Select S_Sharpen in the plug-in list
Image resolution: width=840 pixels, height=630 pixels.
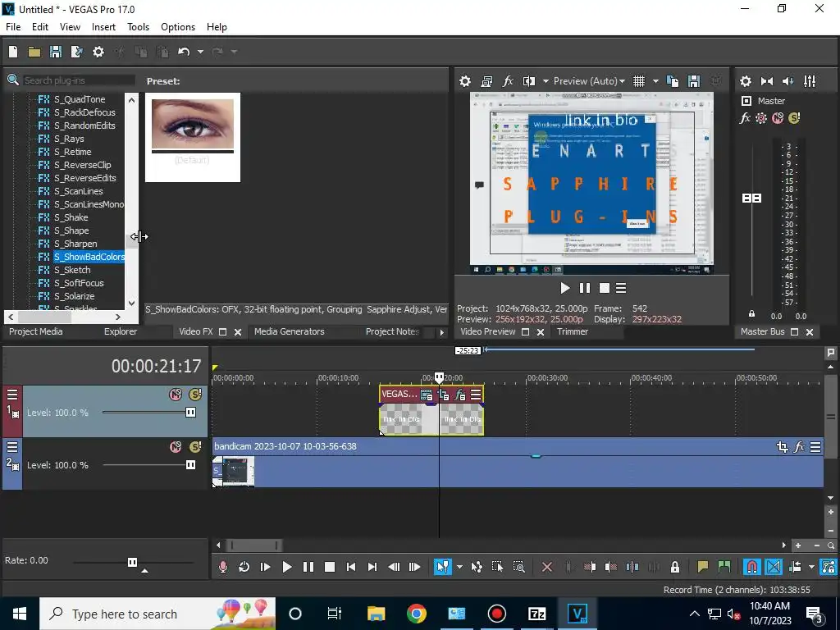tap(75, 244)
